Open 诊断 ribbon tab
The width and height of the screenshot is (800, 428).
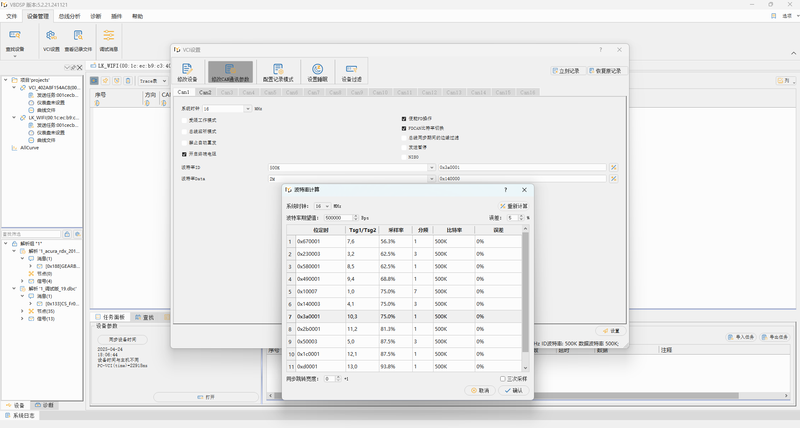(x=95, y=16)
